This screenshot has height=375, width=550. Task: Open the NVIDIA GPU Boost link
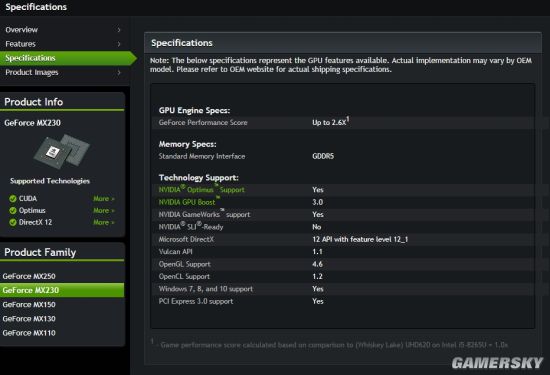click(x=189, y=202)
